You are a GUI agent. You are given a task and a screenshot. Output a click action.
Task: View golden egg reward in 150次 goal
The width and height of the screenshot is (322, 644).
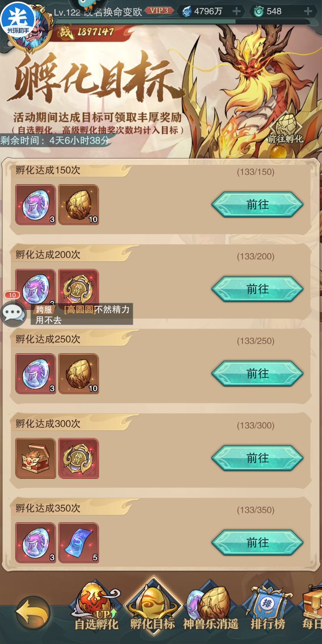[78, 205]
